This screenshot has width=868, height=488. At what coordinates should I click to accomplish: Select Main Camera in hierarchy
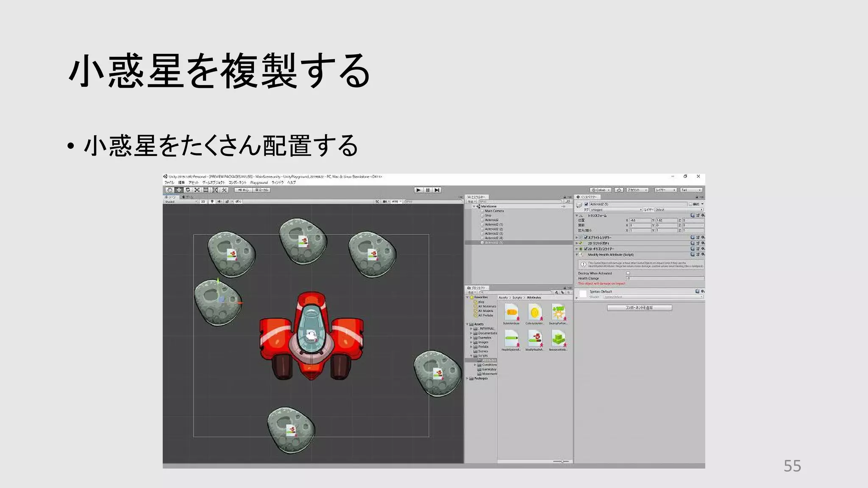pyautogui.click(x=494, y=211)
